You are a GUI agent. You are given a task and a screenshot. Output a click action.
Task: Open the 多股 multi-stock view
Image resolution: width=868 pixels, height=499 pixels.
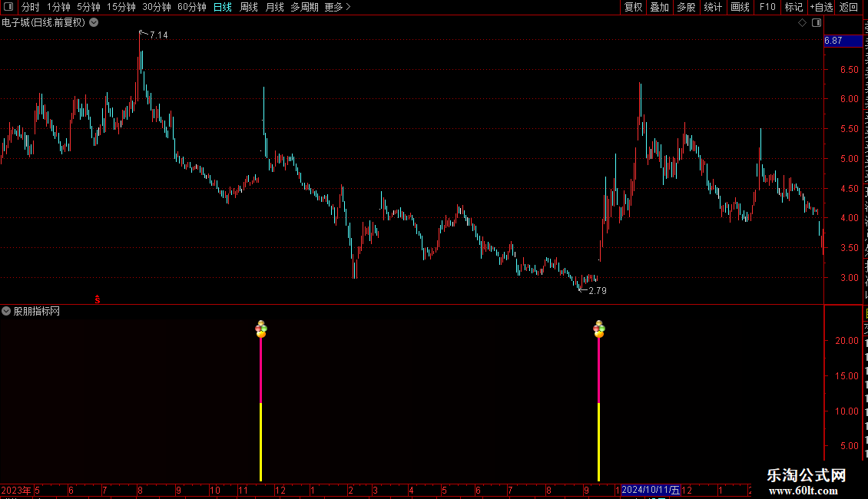pos(686,7)
